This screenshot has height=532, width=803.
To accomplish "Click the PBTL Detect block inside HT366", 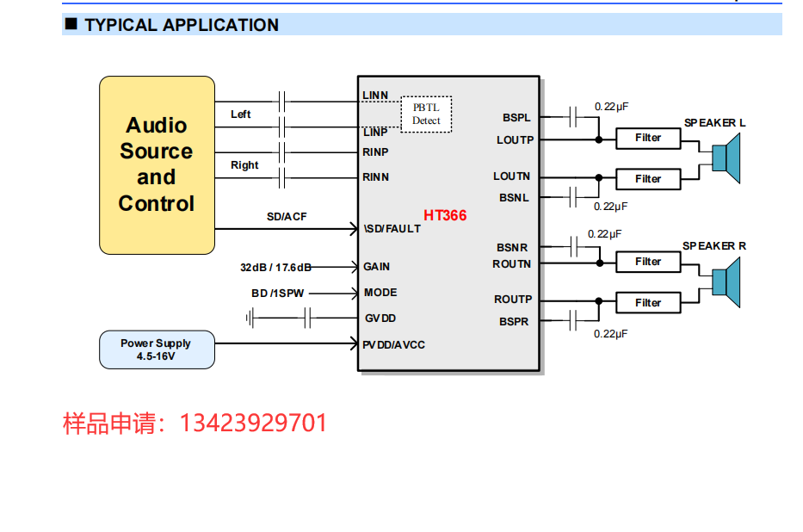I will tap(426, 114).
